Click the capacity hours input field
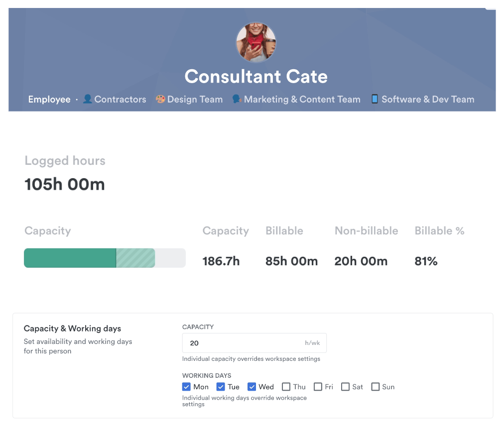 coord(244,343)
